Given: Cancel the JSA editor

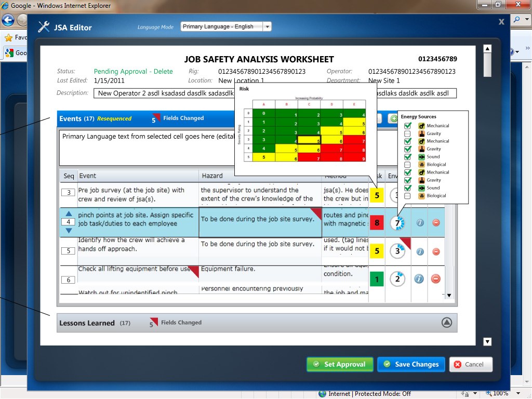Looking at the screenshot, I should click(471, 364).
